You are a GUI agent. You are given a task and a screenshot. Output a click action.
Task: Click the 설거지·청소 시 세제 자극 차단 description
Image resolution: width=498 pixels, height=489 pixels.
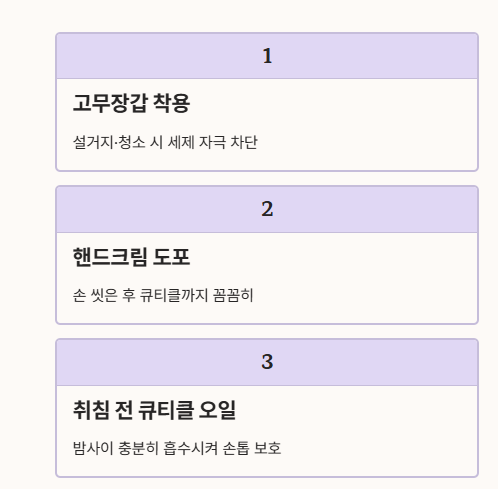pos(165,142)
